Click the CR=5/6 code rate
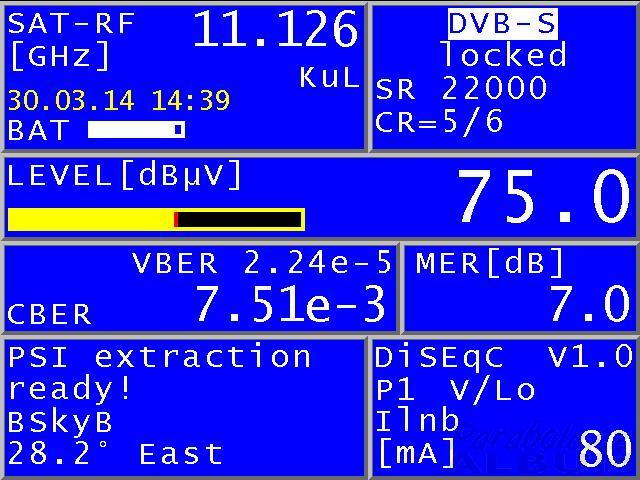Screen dimensions: 640x480 [439, 121]
